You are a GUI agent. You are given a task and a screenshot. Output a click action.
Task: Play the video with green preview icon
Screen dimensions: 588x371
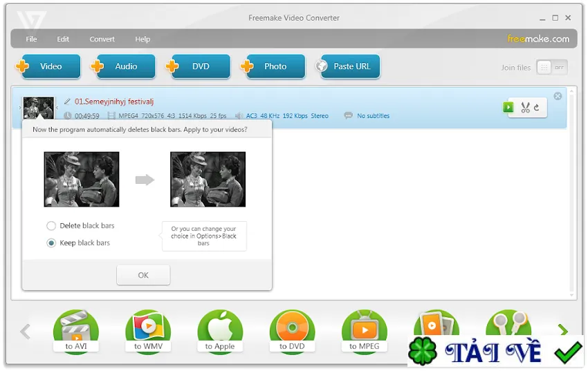pos(508,108)
